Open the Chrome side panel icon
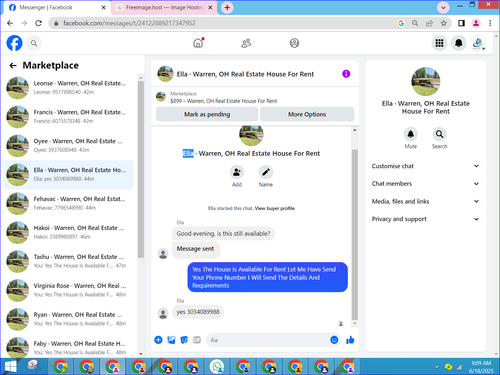Image resolution: width=500 pixels, height=375 pixels. tap(461, 23)
